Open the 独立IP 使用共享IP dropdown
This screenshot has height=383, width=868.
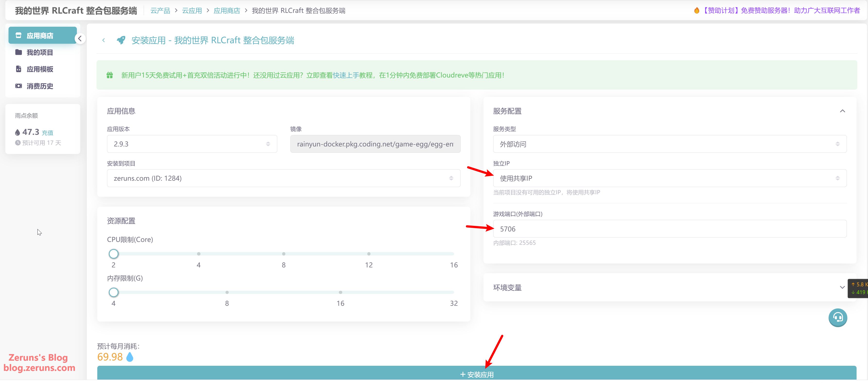tap(670, 178)
